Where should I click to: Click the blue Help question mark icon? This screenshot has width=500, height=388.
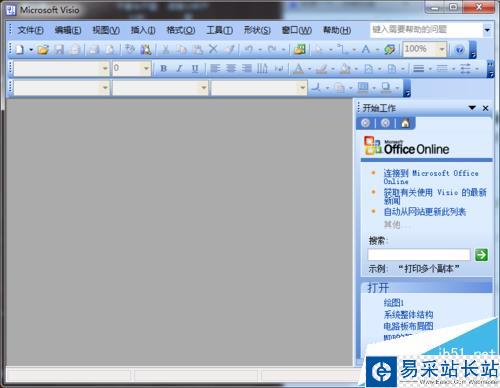(x=460, y=50)
